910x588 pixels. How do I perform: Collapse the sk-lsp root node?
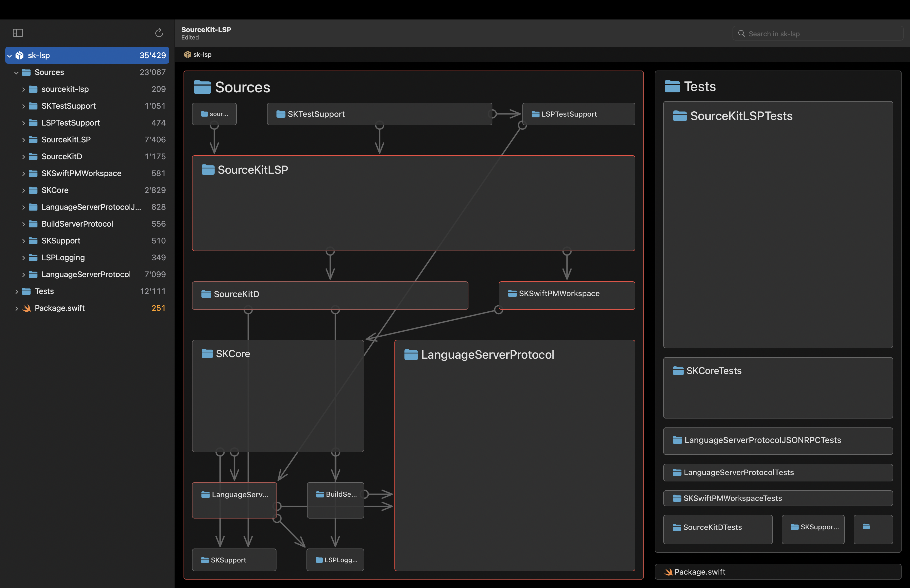tap(9, 56)
